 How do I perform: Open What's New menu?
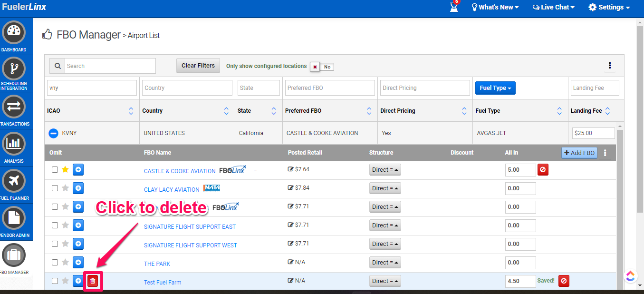[495, 7]
